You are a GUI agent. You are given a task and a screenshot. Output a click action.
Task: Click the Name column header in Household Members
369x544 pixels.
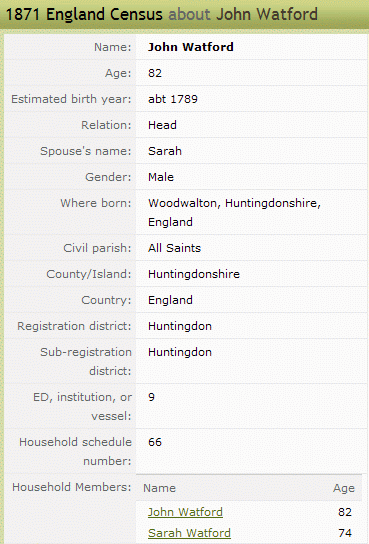[160, 488]
